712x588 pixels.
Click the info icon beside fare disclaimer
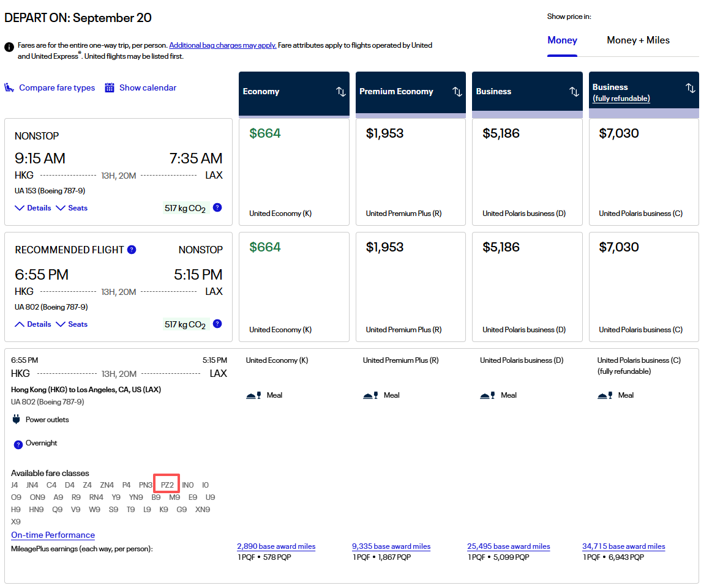pos(9,47)
